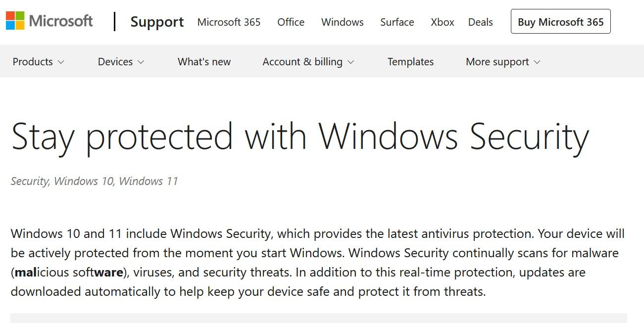Click the chevron next to Devices
Screen dimensions: 644x323
[x=141, y=62]
